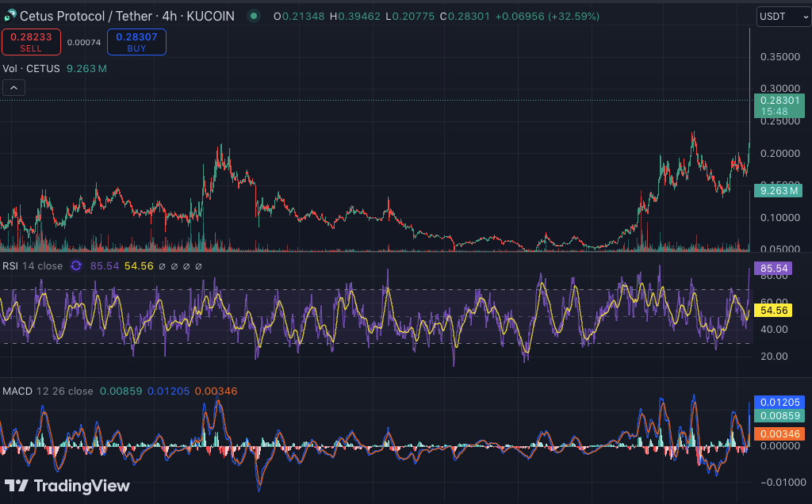Click the green market status dot
Viewport: 812px width, 504px height.
[x=254, y=16]
